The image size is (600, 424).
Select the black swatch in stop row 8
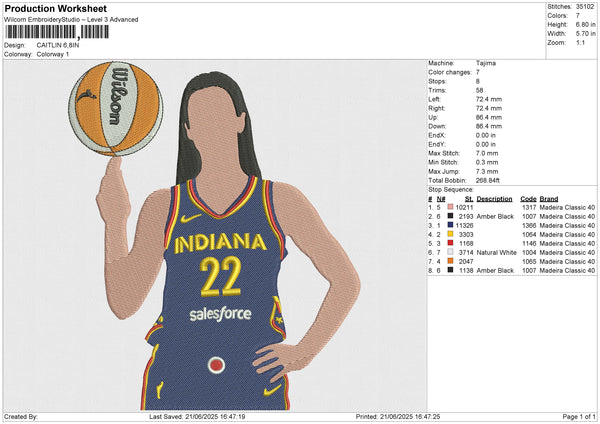tap(450, 270)
